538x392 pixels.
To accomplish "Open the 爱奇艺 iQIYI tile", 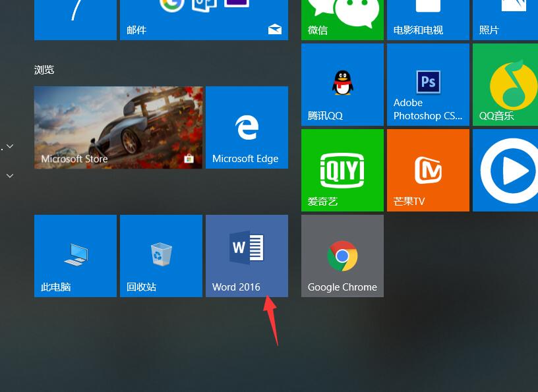I will point(342,170).
